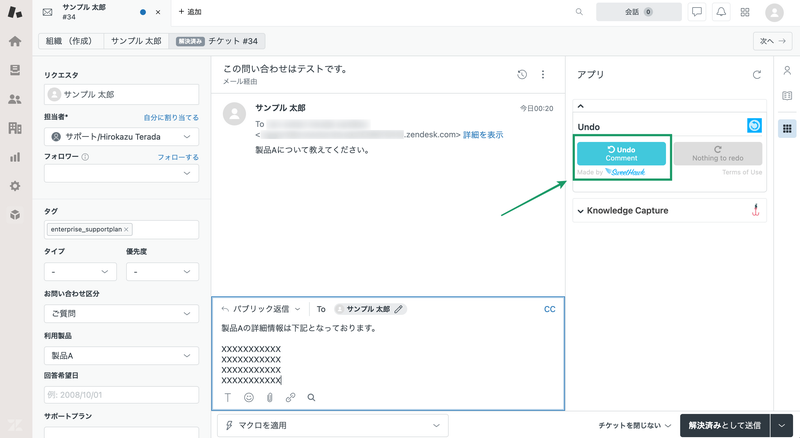Click the 回答希望日 date field
Image resolution: width=800 pixels, height=438 pixels.
tap(121, 395)
